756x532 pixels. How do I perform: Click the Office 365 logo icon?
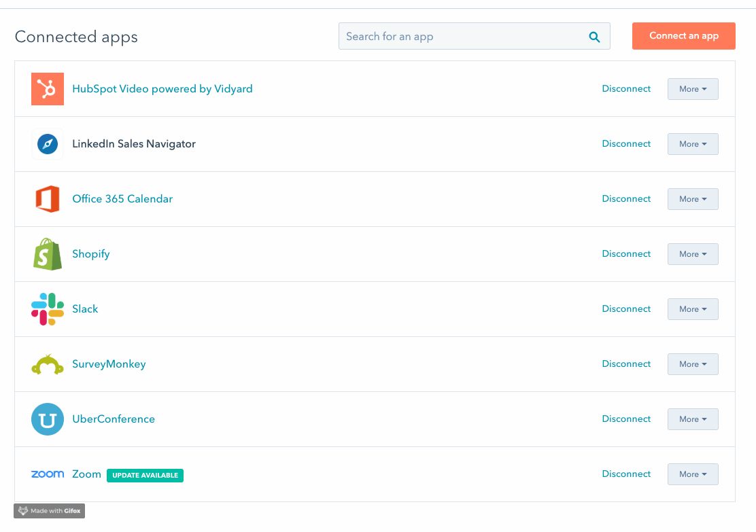pyautogui.click(x=48, y=199)
